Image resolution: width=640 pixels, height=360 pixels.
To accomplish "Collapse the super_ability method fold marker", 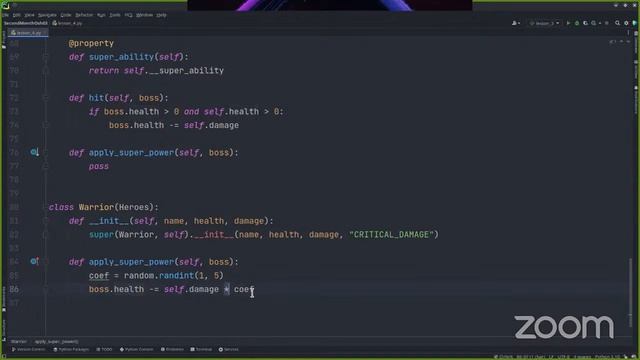I will click(x=45, y=57).
